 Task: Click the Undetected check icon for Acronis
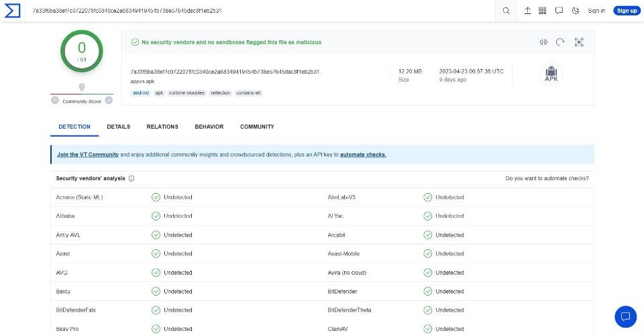[x=156, y=197]
